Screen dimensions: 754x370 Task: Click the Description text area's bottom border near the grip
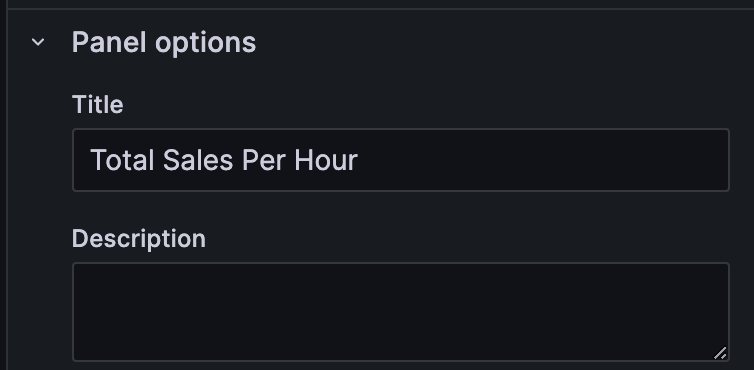pyautogui.click(x=673, y=360)
